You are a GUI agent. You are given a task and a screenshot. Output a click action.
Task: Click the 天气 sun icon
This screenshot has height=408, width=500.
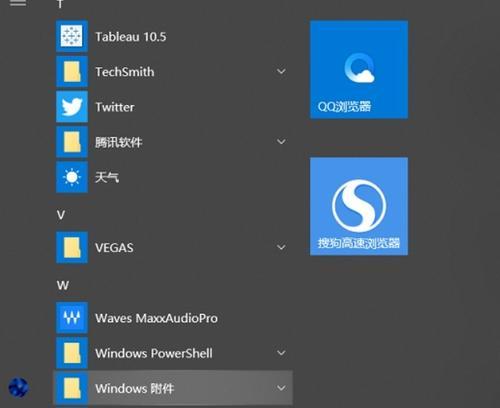pos(72,177)
